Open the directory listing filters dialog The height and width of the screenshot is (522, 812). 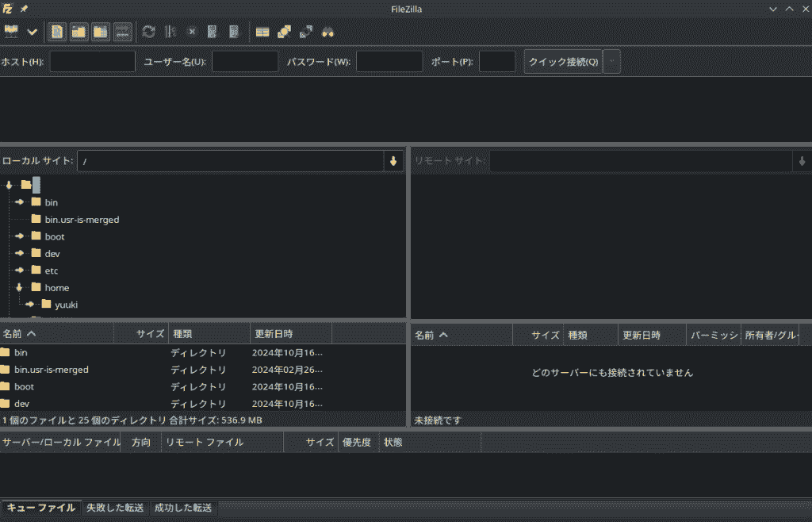(x=262, y=32)
